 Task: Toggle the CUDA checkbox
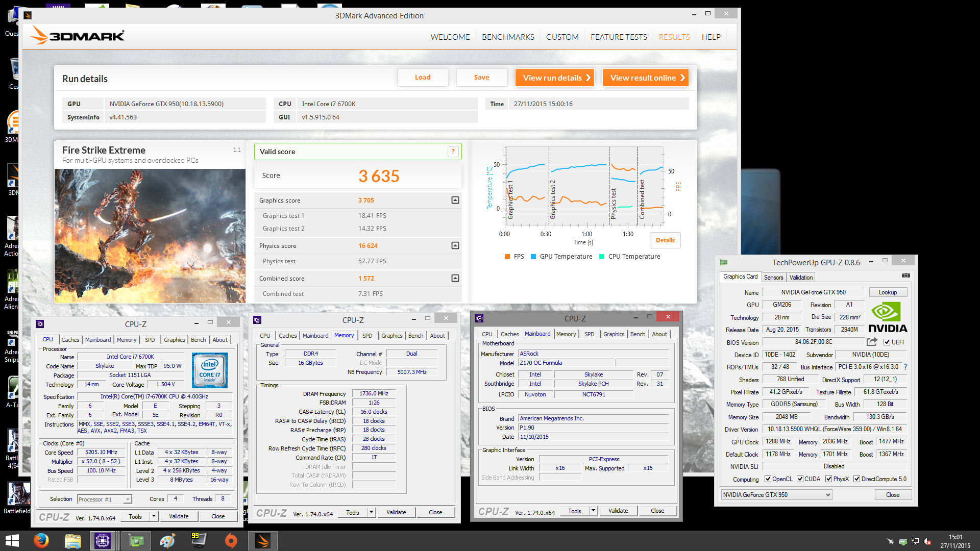[800, 479]
